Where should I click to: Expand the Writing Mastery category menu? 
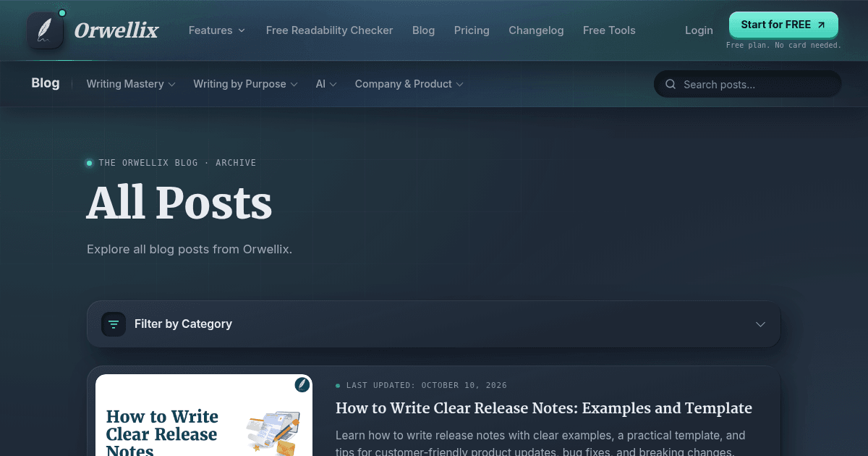(131, 84)
